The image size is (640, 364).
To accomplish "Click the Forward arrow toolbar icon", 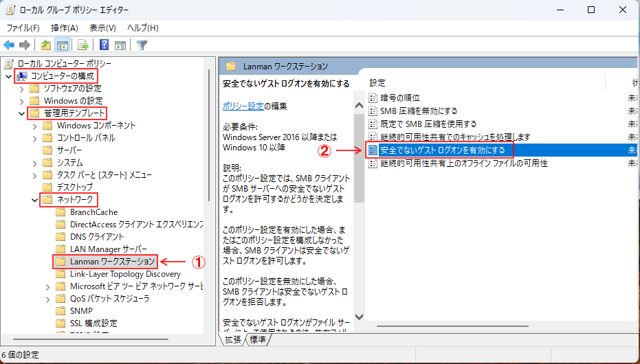I will click(x=25, y=45).
